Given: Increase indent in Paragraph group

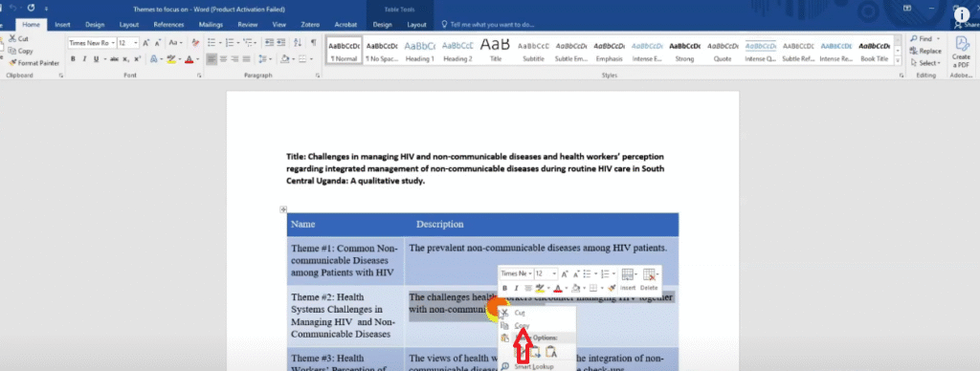Looking at the screenshot, I should click(282, 43).
